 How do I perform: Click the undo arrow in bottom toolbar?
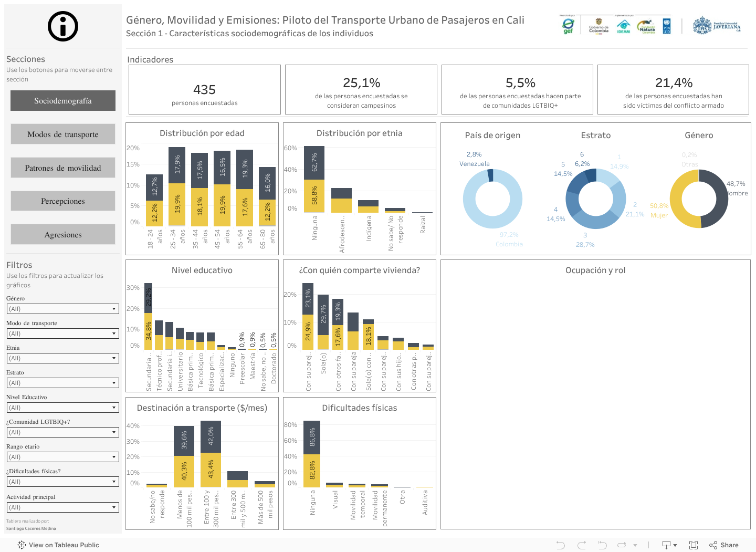[x=560, y=545]
